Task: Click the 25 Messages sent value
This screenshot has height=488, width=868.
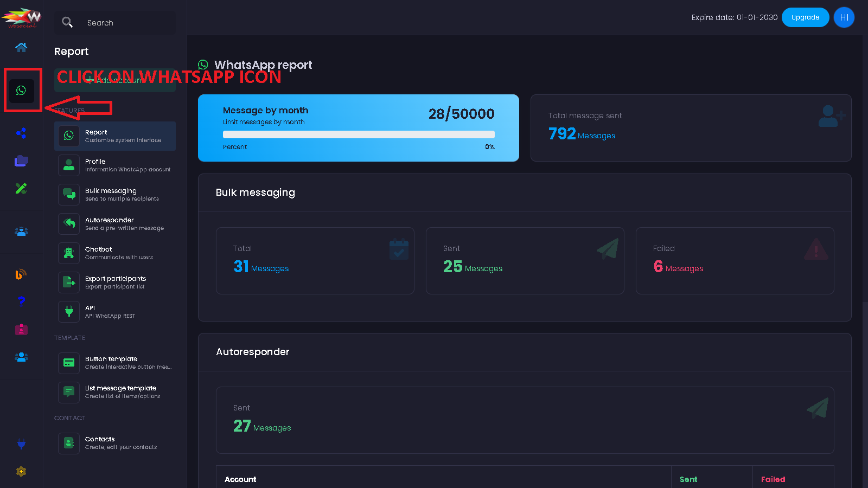Action: point(473,267)
